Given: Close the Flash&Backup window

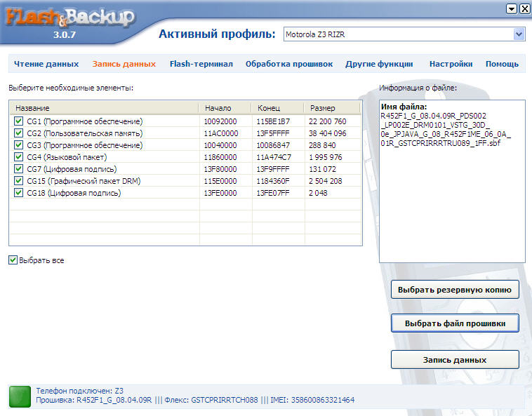Looking at the screenshot, I should 524,9.
